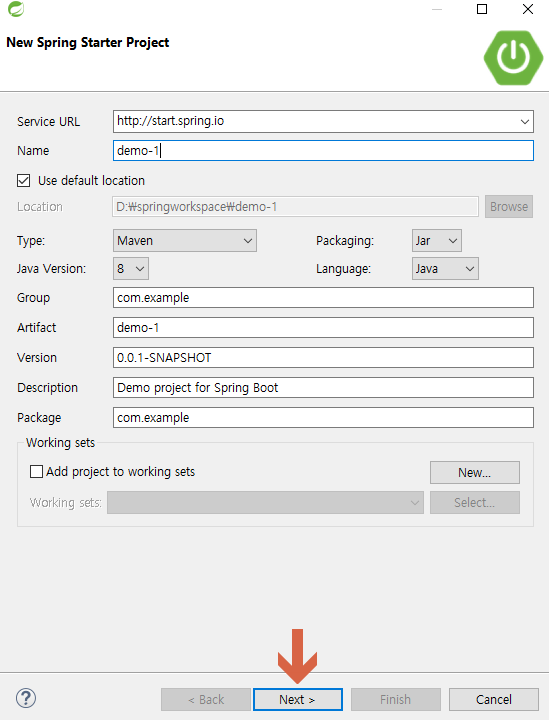Click the Spring leaf window icon
This screenshot has width=549, height=720.
[x=16, y=9]
